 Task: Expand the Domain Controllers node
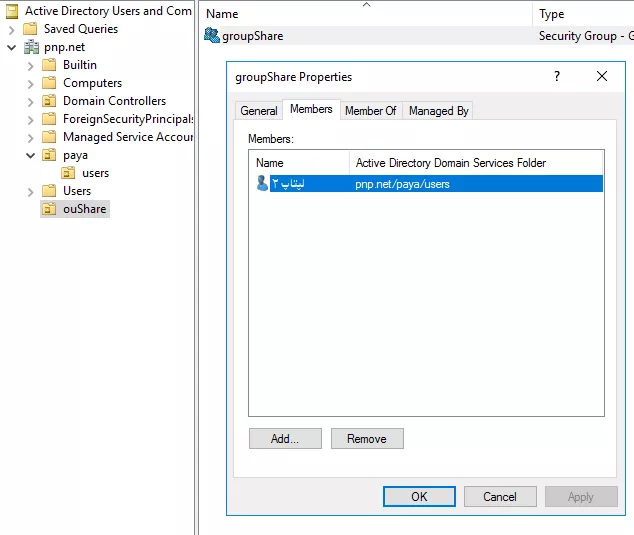(x=30, y=102)
